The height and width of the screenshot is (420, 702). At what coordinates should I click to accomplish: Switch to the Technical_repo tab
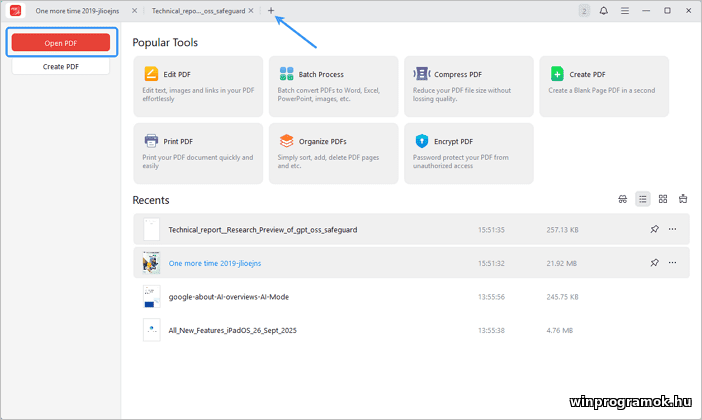198,10
